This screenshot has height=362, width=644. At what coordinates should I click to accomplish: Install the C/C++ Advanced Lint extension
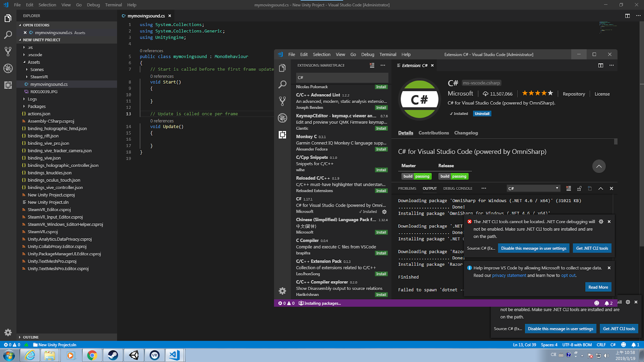click(381, 108)
